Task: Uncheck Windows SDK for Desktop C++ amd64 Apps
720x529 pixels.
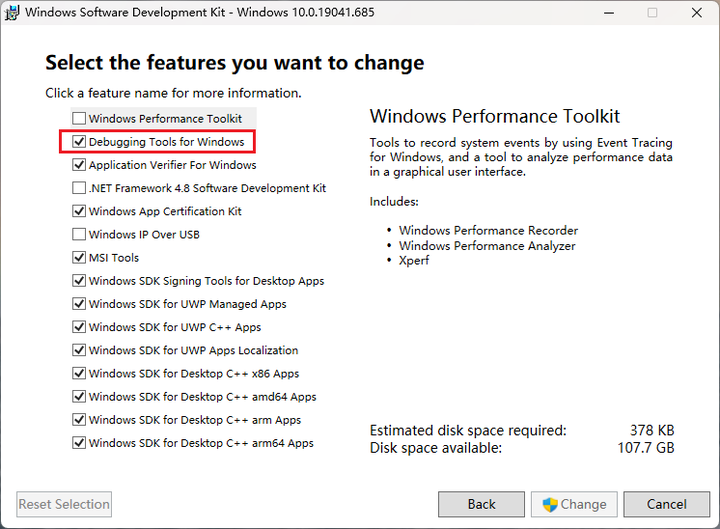Action: click(x=79, y=397)
